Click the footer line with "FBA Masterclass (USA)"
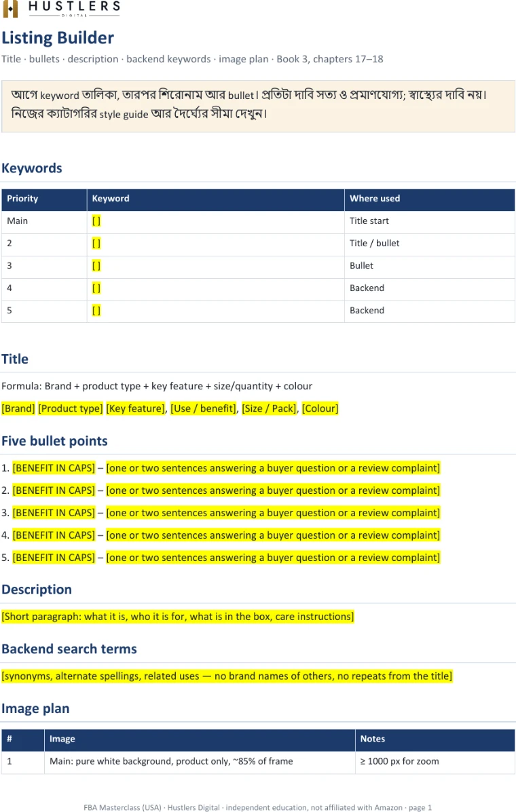 [x=257, y=807]
